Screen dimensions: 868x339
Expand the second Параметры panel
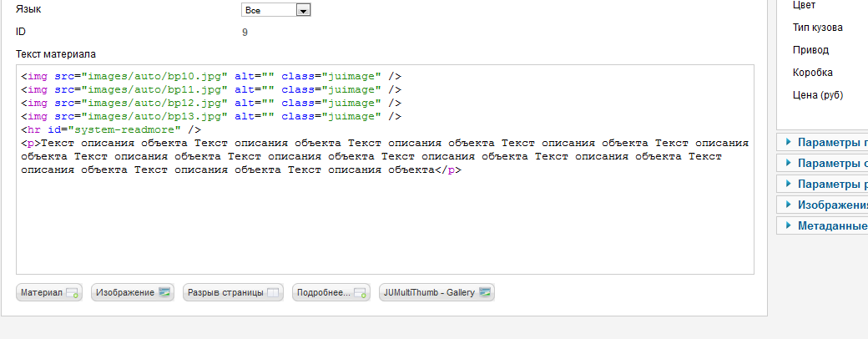822,164
